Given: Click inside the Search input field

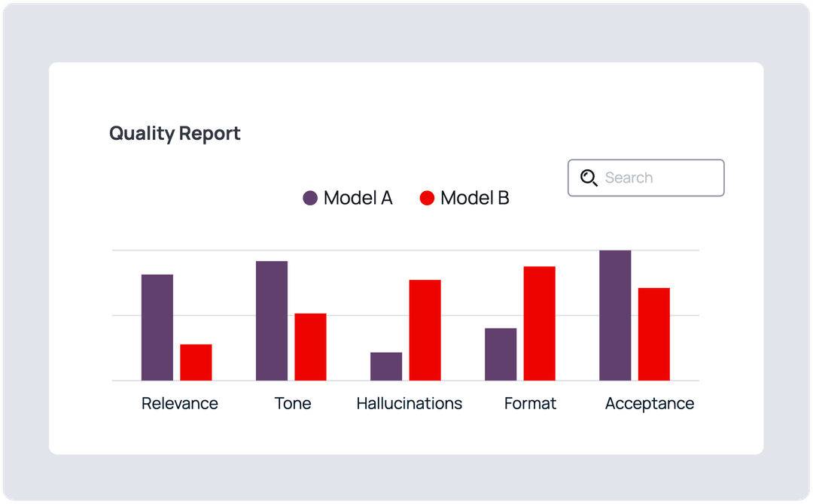Looking at the screenshot, I should click(655, 178).
